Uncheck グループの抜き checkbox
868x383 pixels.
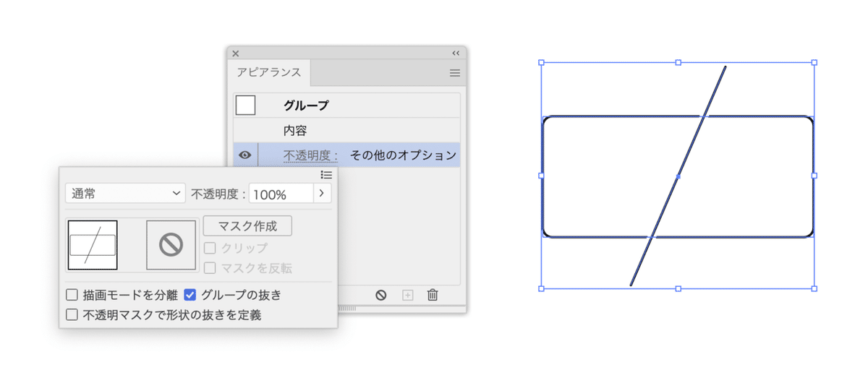190,295
